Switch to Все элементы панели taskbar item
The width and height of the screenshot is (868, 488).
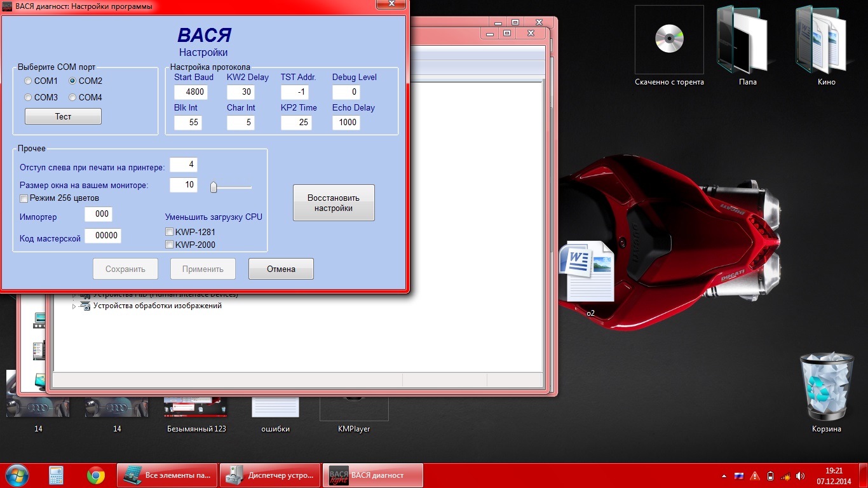point(167,475)
